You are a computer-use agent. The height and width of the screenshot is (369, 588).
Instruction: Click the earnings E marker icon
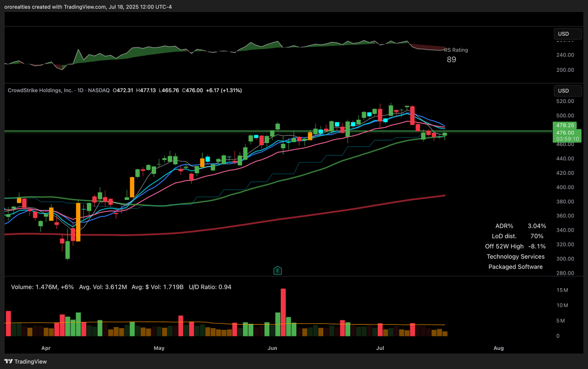pyautogui.click(x=278, y=270)
